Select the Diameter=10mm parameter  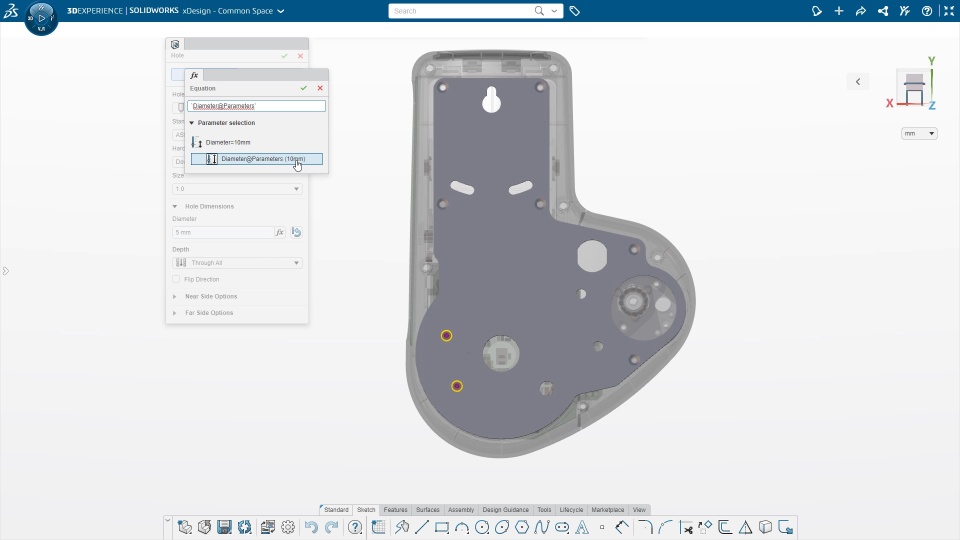point(228,142)
